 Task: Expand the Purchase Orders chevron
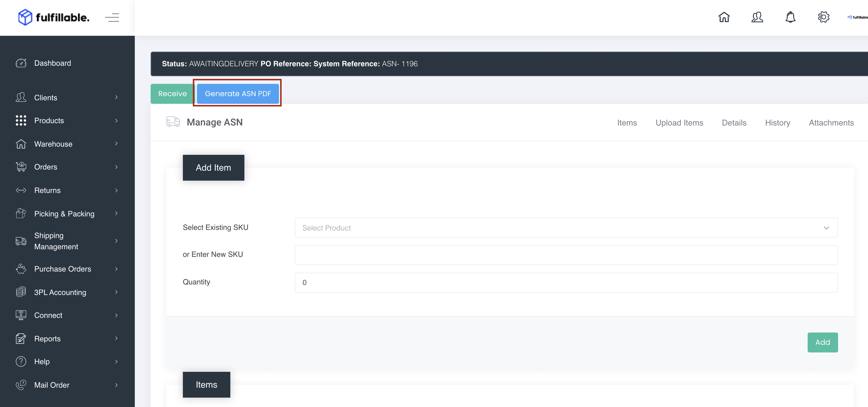coord(116,269)
